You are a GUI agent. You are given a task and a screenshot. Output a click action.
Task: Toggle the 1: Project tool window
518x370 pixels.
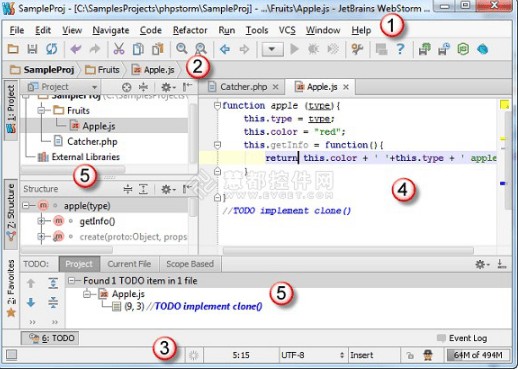tap(11, 110)
